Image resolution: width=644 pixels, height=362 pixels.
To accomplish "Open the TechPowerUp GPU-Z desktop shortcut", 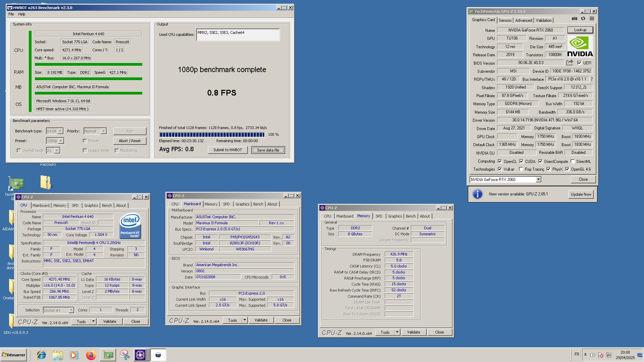I will click(x=16, y=184).
